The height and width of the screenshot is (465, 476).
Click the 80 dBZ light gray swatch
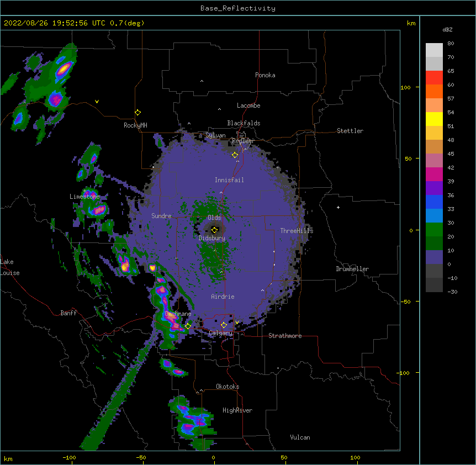click(434, 50)
